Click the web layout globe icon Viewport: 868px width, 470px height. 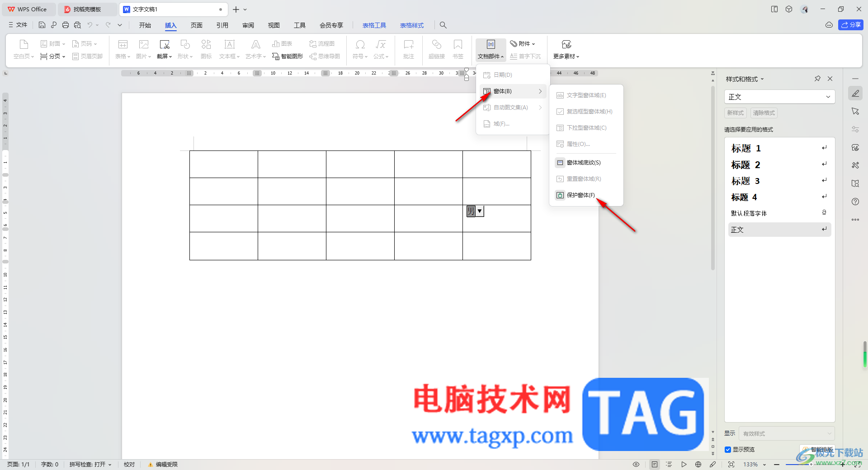pyautogui.click(x=698, y=465)
